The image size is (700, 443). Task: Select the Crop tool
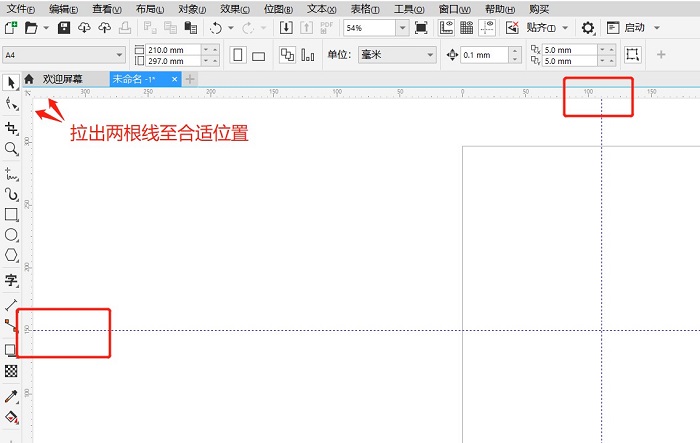pos(11,128)
